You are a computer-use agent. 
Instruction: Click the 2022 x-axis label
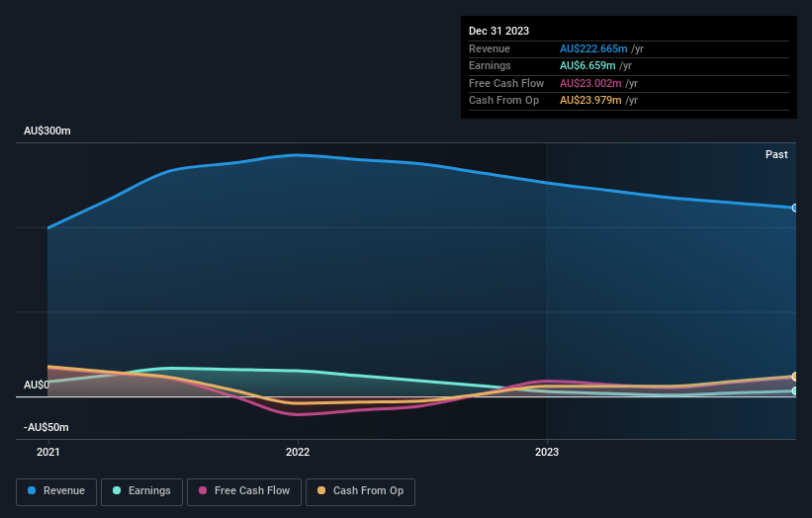coord(298,453)
